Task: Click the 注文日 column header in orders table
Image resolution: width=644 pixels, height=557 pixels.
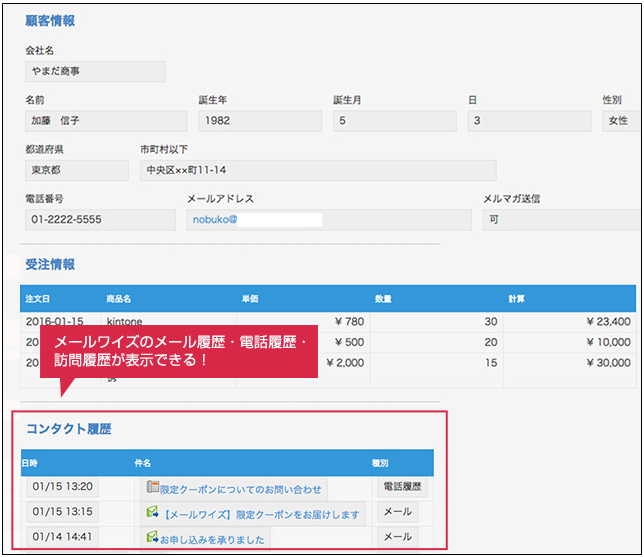Action: tap(39, 298)
